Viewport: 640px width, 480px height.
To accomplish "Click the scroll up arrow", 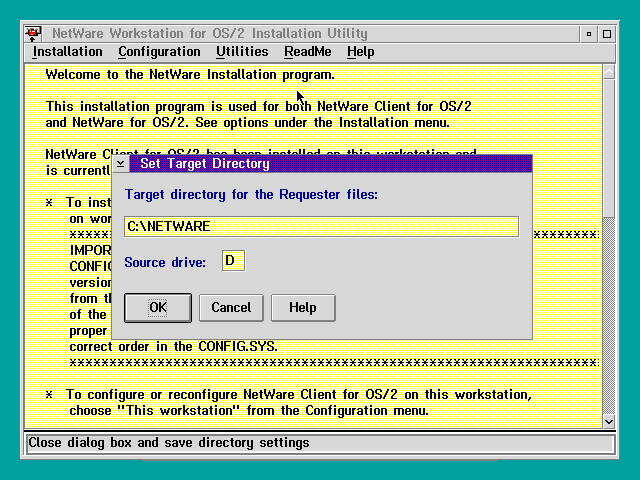I will click(609, 72).
